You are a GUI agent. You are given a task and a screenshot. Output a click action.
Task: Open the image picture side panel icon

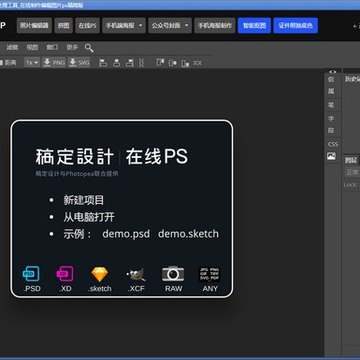tap(331, 156)
